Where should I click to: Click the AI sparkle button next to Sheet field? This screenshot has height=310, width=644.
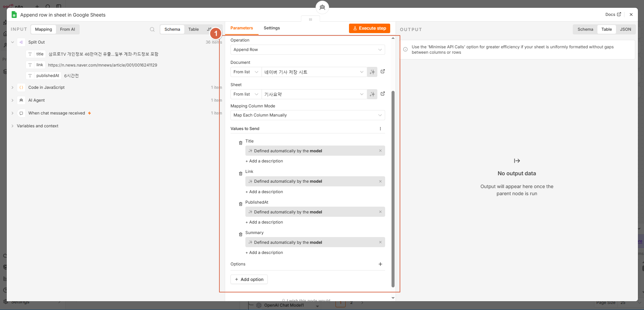(372, 94)
